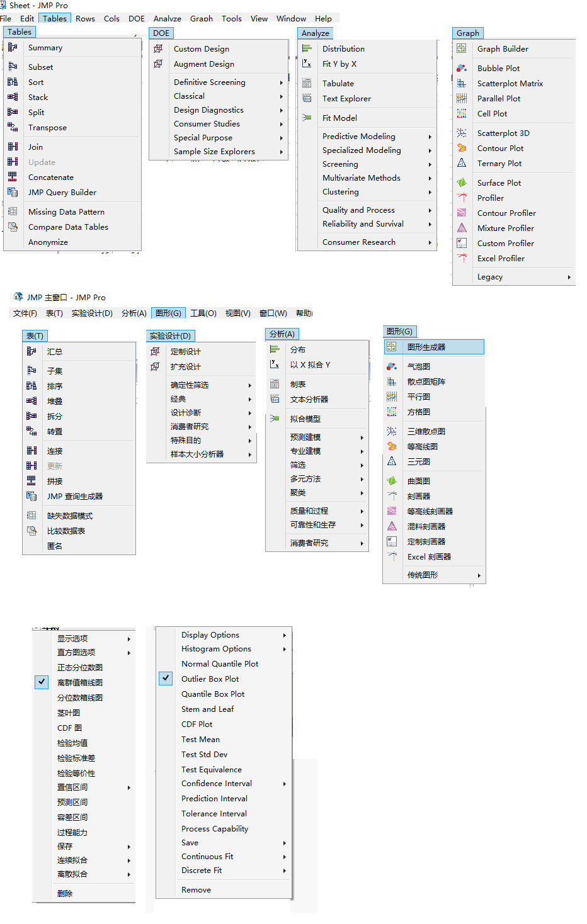This screenshot has width=587, height=924.
Task: Select 拟合模型 in Chinese Analyze menu
Action: [305, 419]
